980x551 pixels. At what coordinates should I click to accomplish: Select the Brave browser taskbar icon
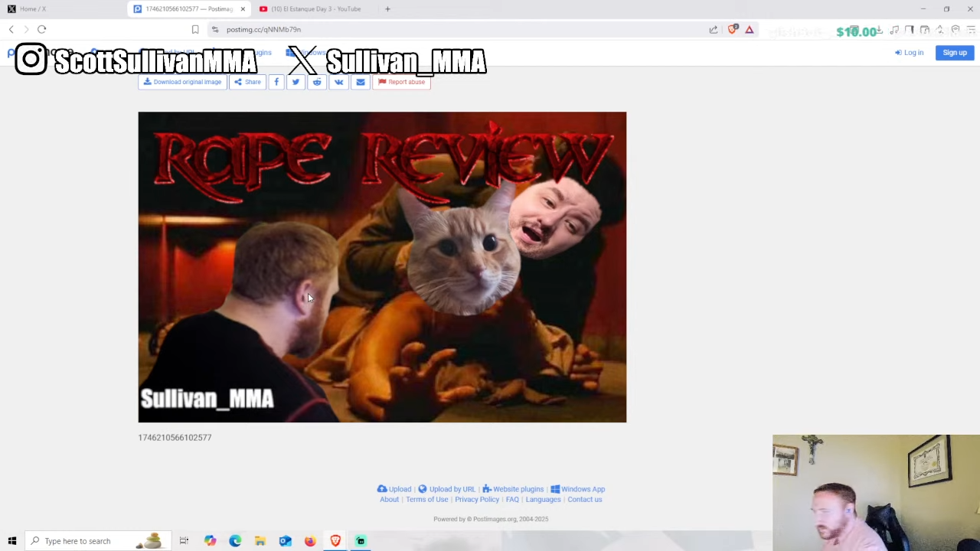tap(335, 541)
